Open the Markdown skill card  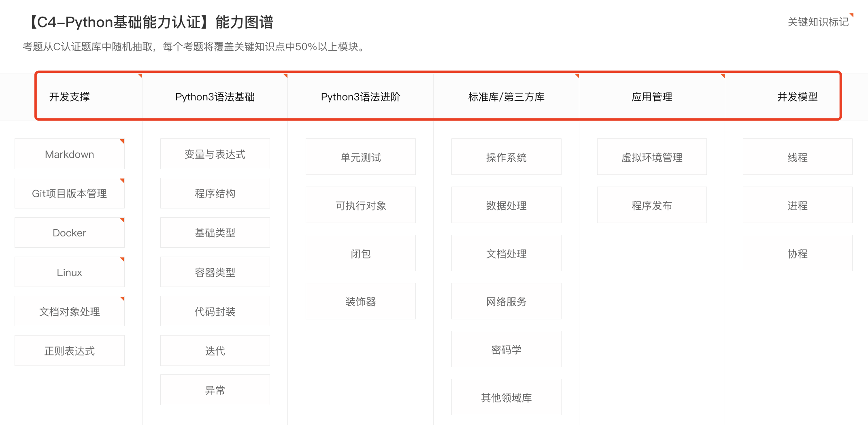click(70, 154)
